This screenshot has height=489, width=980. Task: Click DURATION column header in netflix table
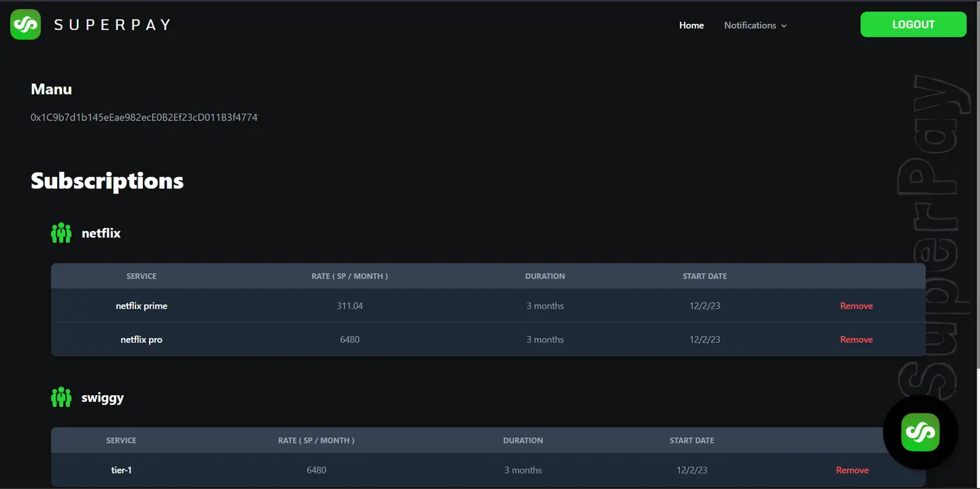(545, 276)
